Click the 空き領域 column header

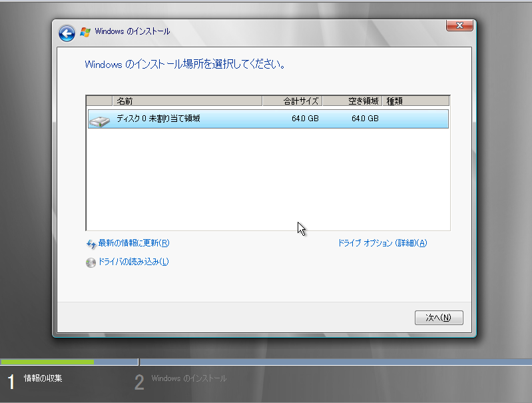tap(352, 101)
